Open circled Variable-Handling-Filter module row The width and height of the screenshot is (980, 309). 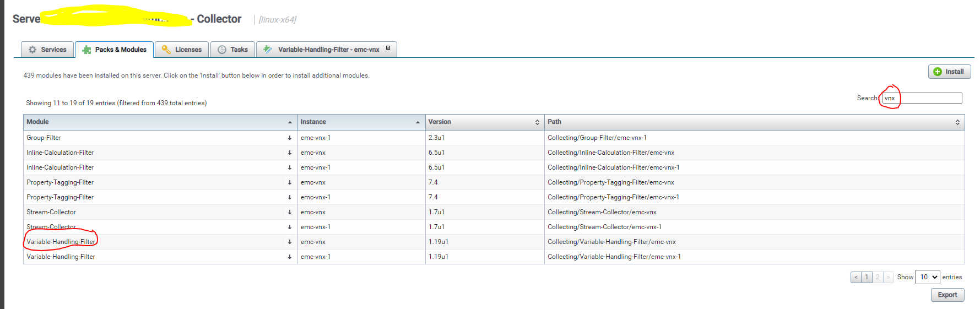coord(61,242)
